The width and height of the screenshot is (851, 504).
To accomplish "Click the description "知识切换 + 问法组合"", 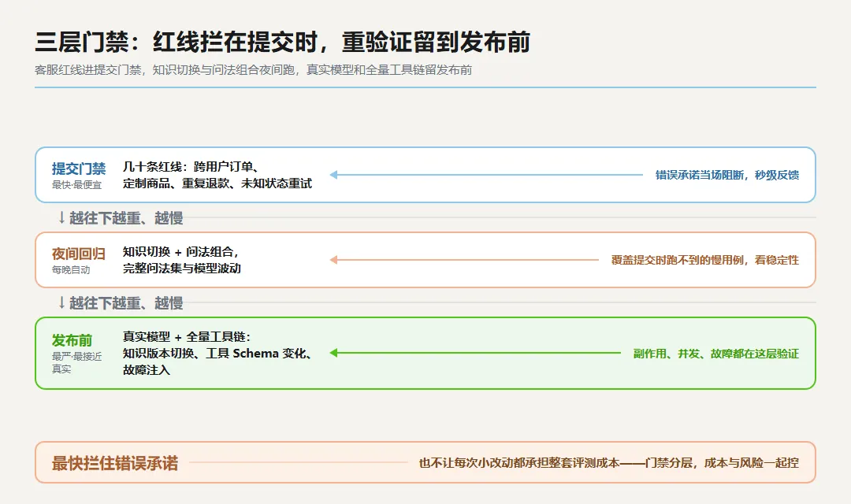I will click(182, 260).
